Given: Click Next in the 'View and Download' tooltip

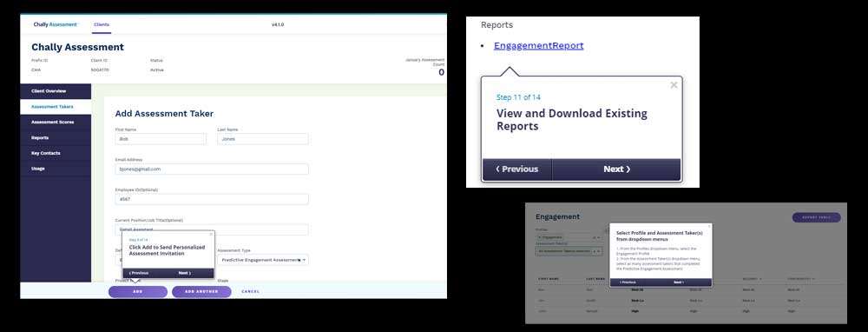Looking at the screenshot, I should 616,169.
